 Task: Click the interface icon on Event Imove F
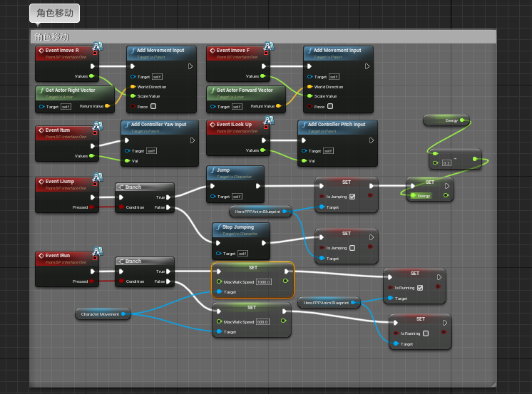(x=269, y=46)
